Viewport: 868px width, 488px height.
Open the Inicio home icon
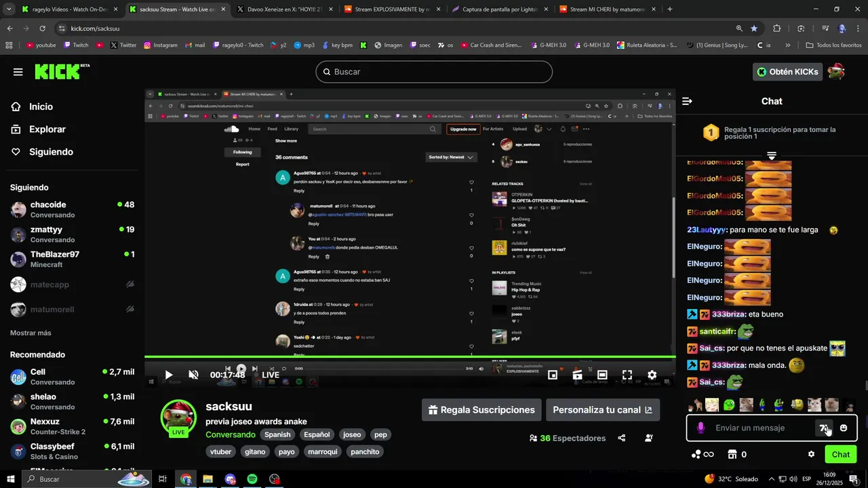tap(16, 106)
